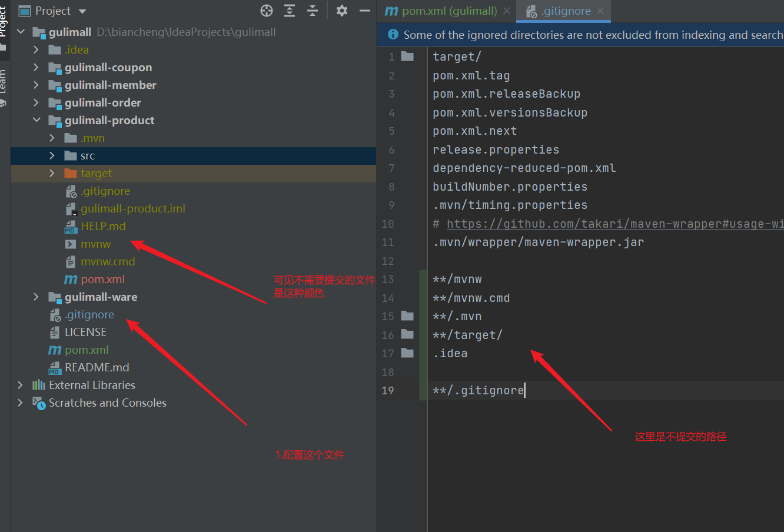784x532 pixels.
Task: Expand External Libraries node
Action: tap(21, 385)
